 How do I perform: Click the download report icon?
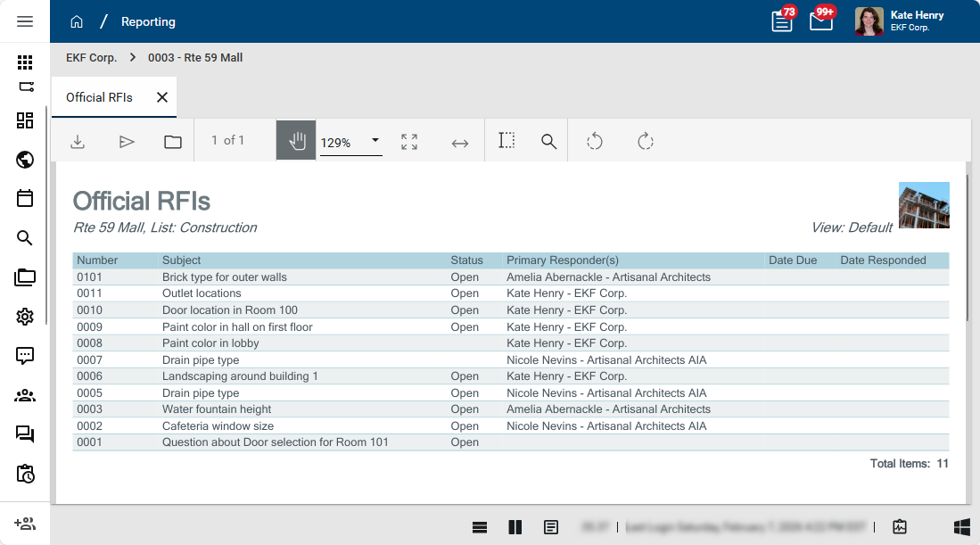(x=78, y=141)
